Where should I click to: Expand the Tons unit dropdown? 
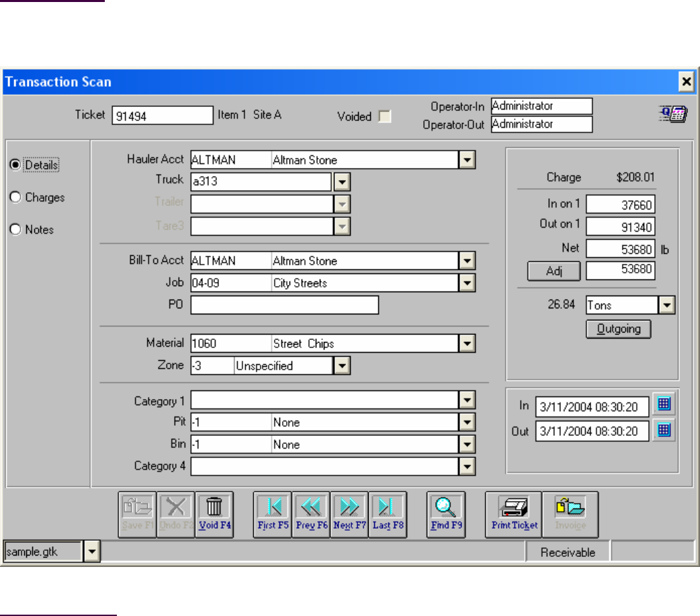click(x=666, y=305)
